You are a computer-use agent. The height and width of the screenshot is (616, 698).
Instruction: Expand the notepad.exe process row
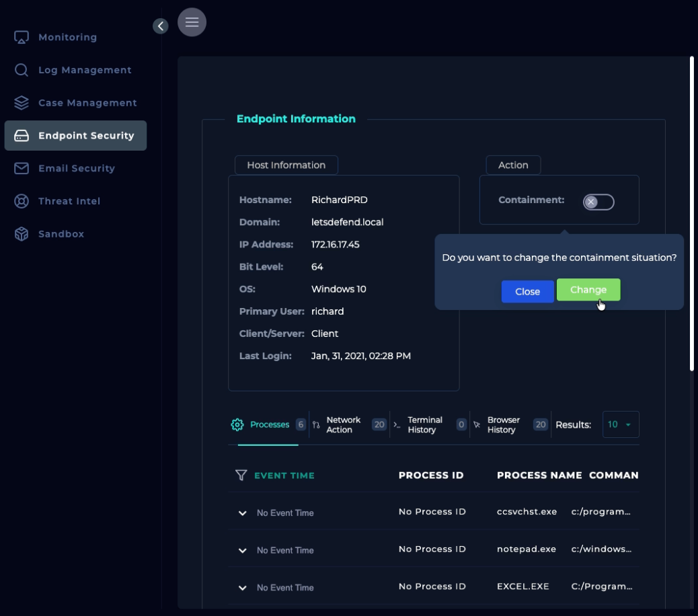click(243, 550)
